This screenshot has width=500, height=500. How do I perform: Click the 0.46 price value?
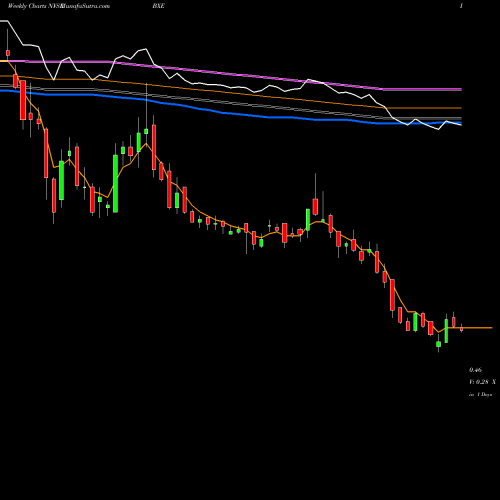point(475,370)
